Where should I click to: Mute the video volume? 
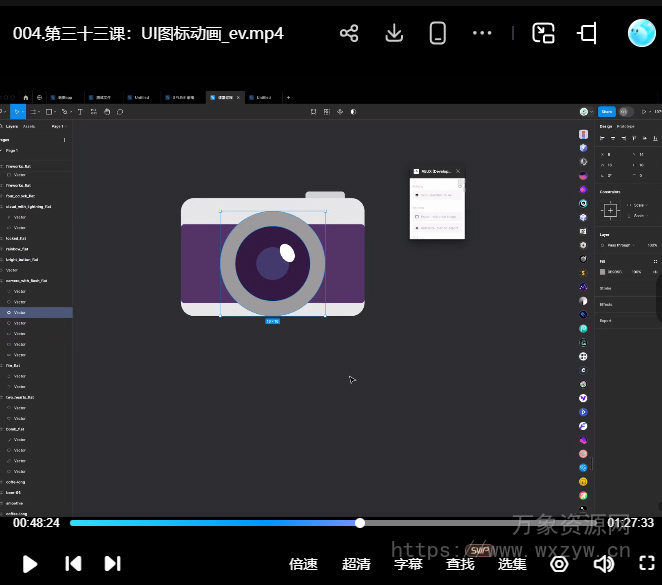[603, 564]
